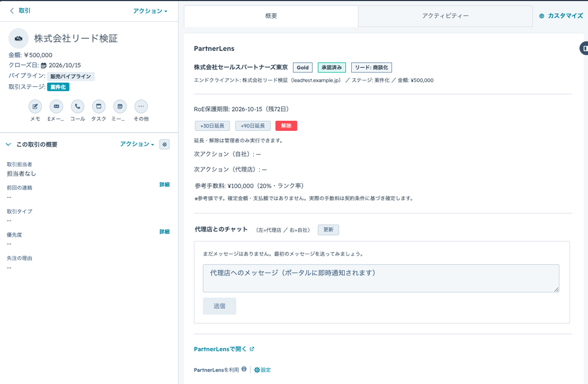Open the アクション dropdown in 取引の概要
Screen dimensions: 588x384
click(137, 144)
